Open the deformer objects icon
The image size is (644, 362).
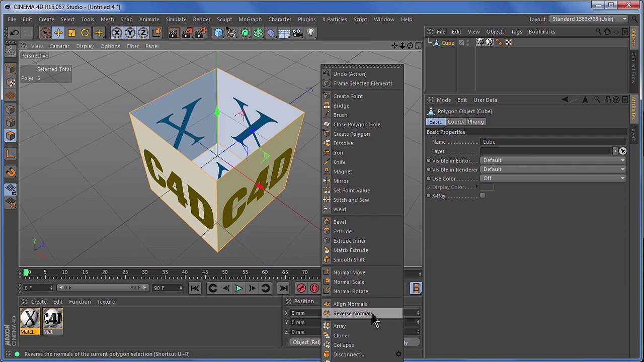(271, 33)
